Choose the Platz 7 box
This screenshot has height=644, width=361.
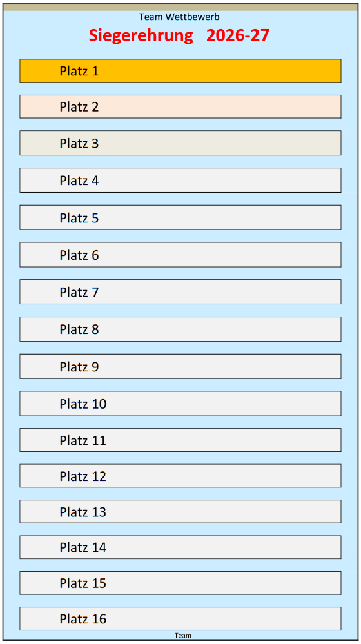pyautogui.click(x=180, y=291)
